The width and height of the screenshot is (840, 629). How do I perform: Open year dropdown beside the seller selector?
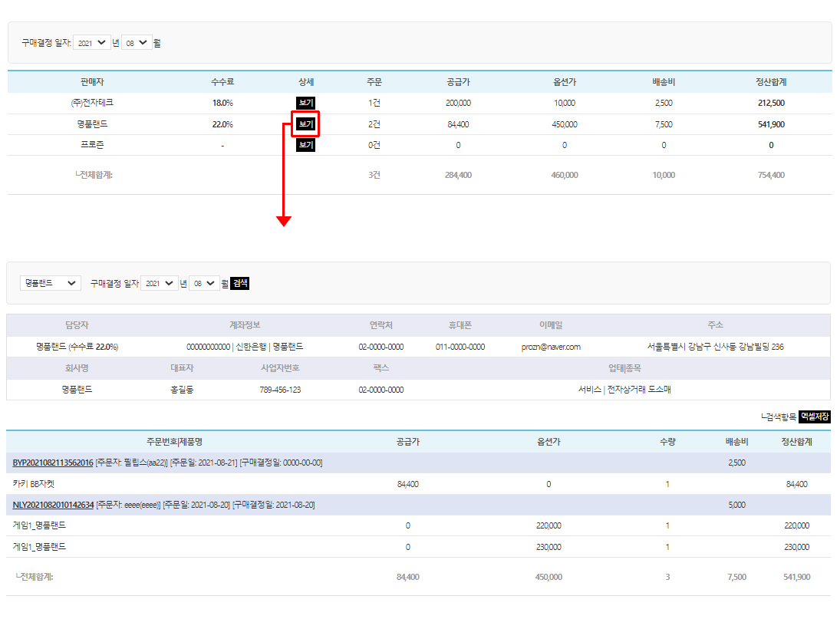tap(160, 283)
